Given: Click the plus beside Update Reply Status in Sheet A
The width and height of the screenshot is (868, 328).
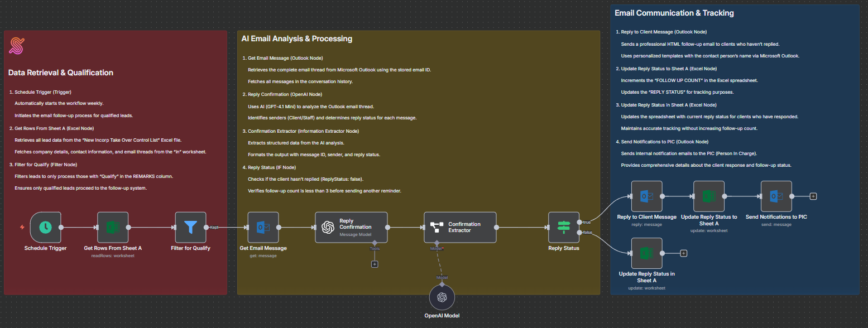Looking at the screenshot, I should tap(683, 252).
